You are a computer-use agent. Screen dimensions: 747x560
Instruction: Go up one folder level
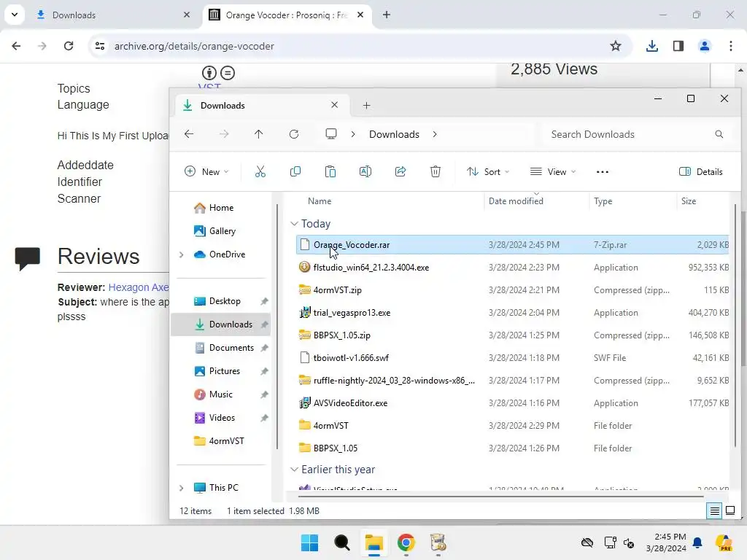tap(259, 134)
